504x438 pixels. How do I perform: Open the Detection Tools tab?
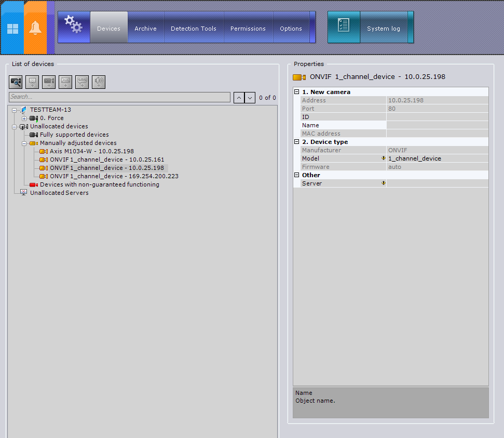click(x=194, y=29)
